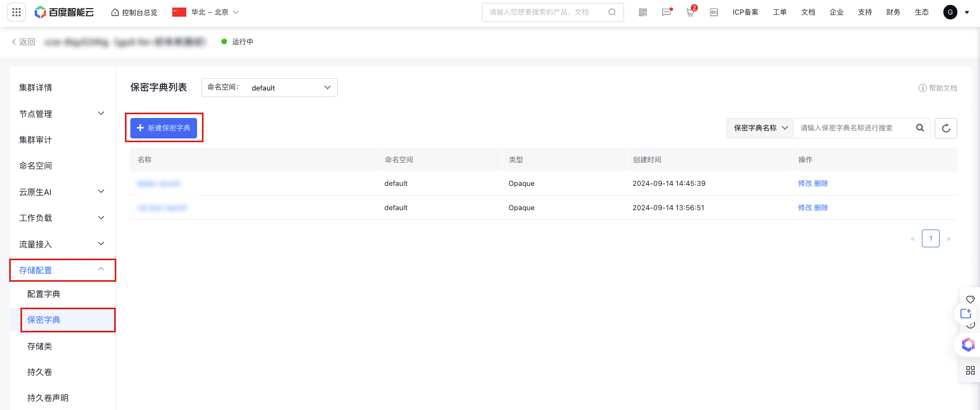Open 企业 in top navigation
The width and height of the screenshot is (980, 410).
[837, 12]
